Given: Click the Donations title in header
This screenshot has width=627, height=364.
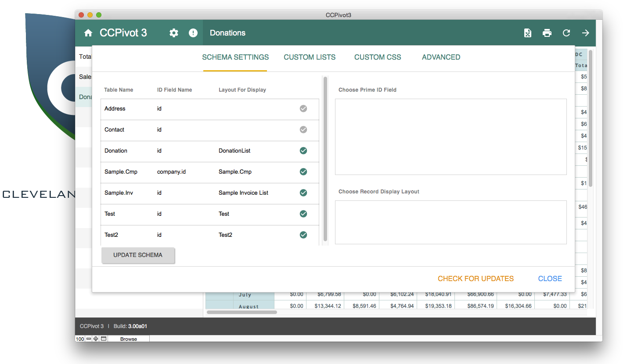Looking at the screenshot, I should [227, 33].
